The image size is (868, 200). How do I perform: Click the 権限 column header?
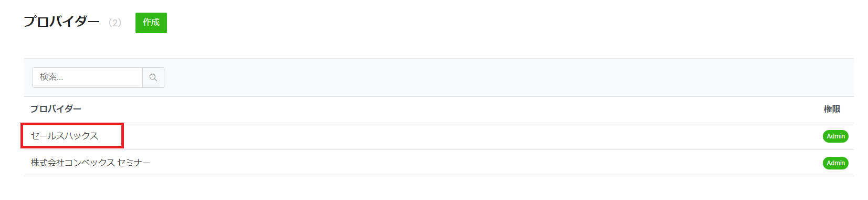tap(832, 109)
